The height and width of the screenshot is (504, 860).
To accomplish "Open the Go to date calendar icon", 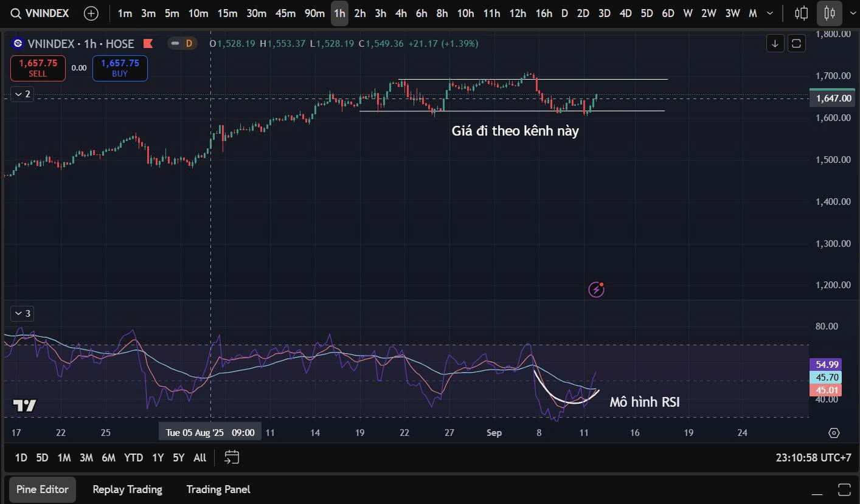I will (231, 457).
